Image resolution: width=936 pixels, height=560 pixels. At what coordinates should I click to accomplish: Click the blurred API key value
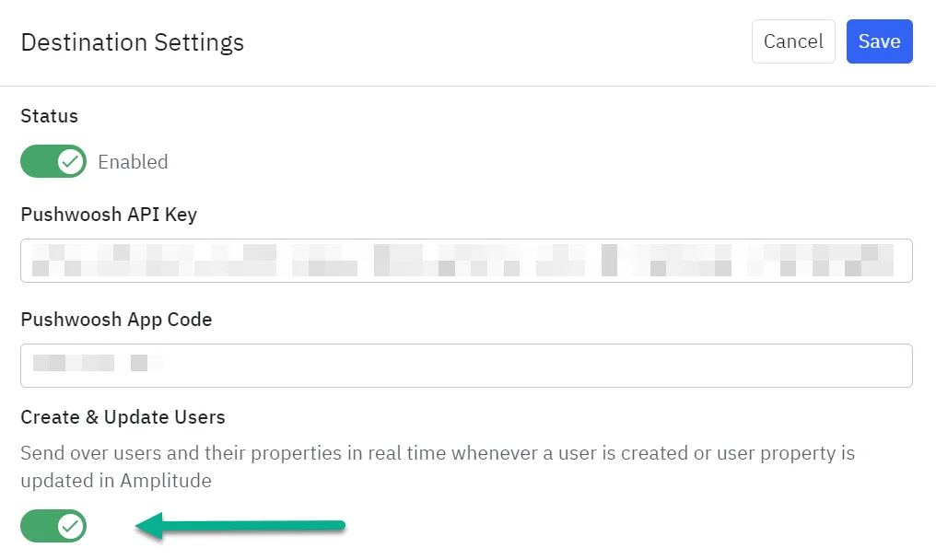[x=461, y=261]
